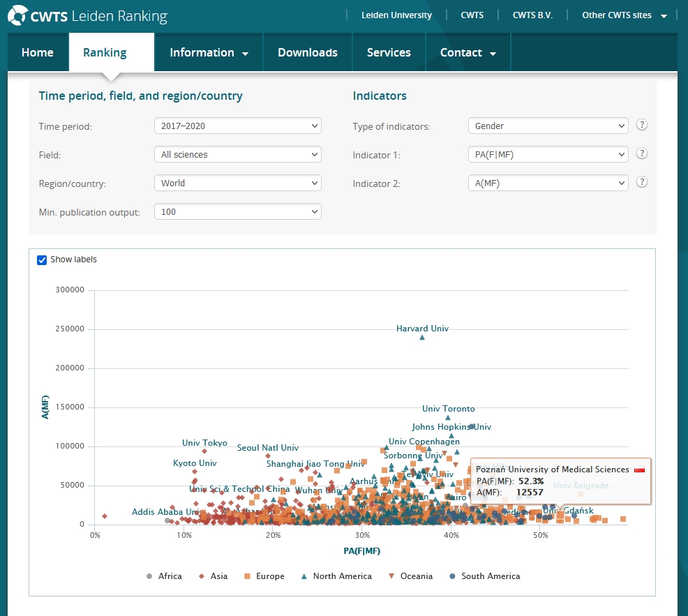Open help icon beside Indicator 1
688x616 pixels.
pyautogui.click(x=641, y=153)
